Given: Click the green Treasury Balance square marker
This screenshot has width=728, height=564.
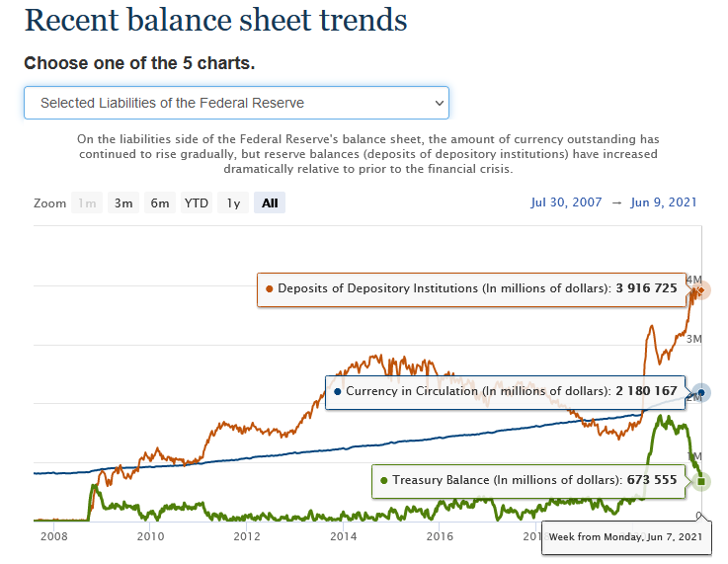Looking at the screenshot, I should pos(701,481).
